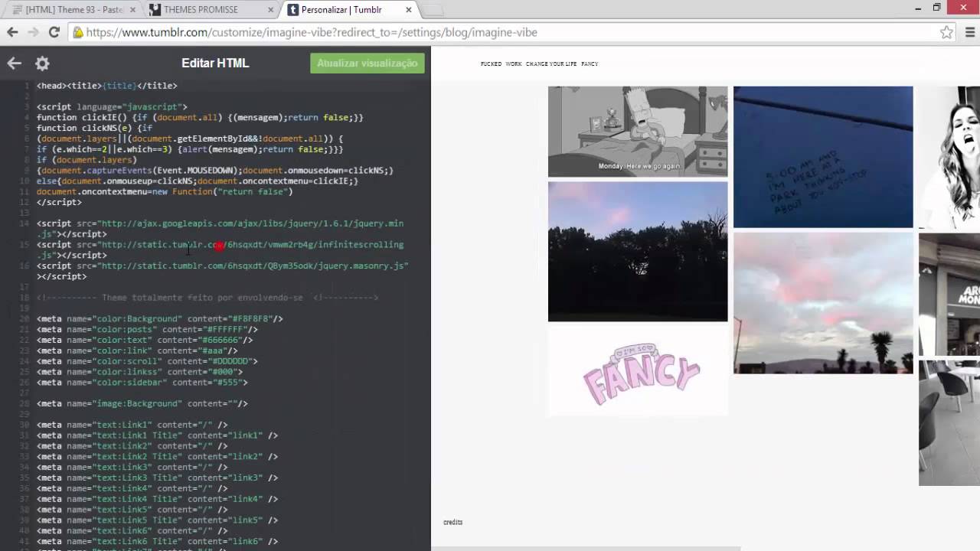Restore down the Chrome window
The width and height of the screenshot is (980, 551).
936,8
